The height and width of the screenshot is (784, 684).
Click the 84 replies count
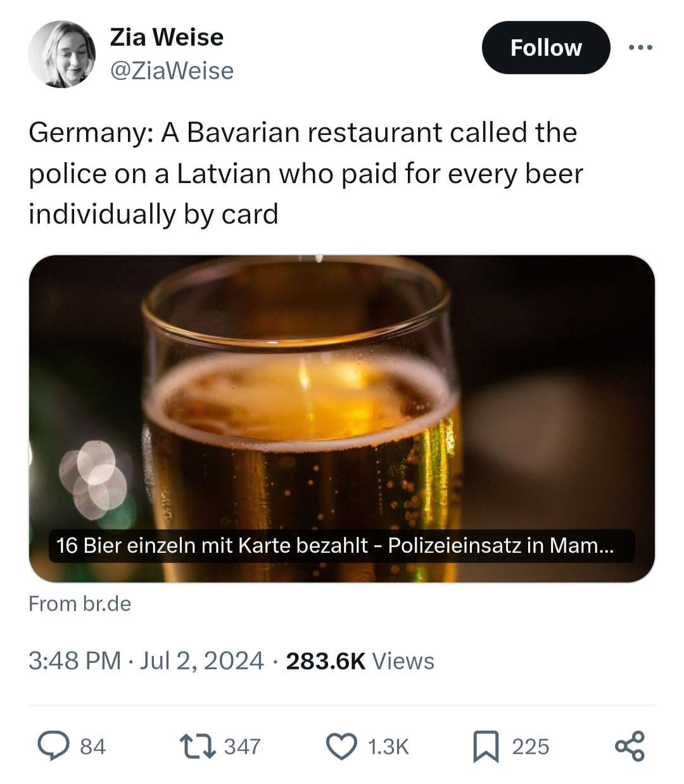pos(92,747)
